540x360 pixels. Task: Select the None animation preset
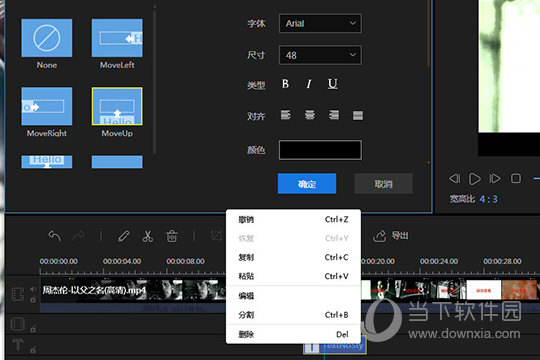pos(47,38)
